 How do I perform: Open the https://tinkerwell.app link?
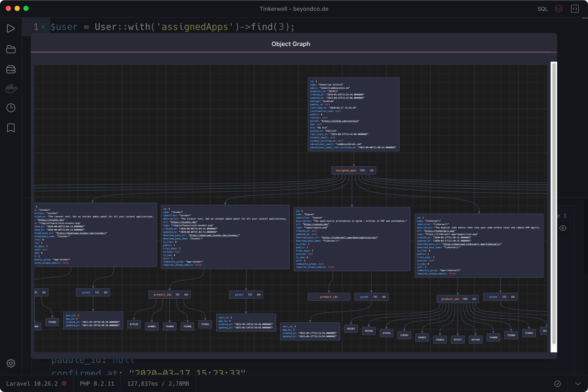point(439,231)
